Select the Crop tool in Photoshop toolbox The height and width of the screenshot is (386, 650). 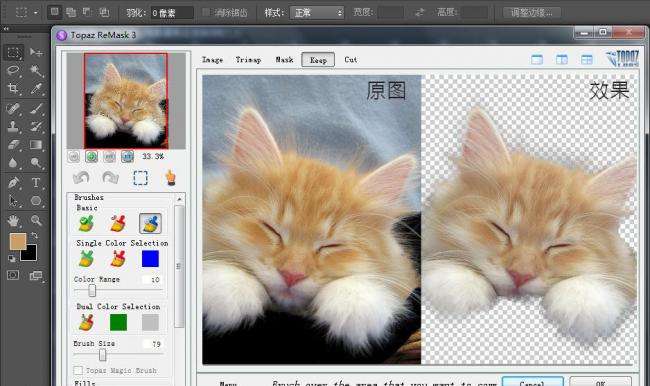(14, 88)
